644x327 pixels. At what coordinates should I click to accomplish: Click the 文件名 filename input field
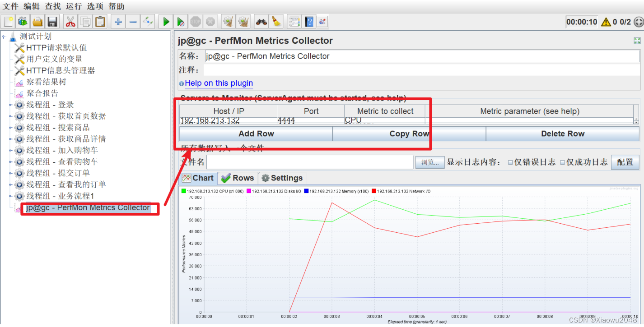(x=310, y=162)
